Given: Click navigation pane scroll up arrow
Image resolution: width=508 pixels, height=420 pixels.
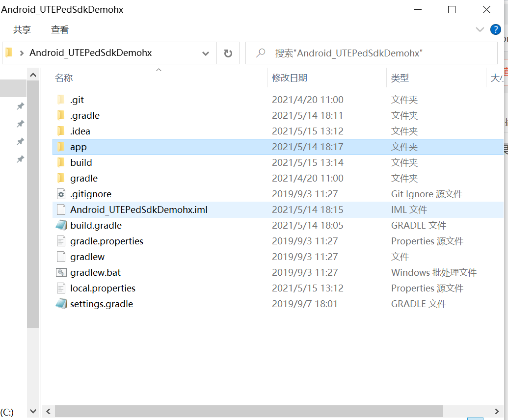Looking at the screenshot, I should (x=33, y=75).
